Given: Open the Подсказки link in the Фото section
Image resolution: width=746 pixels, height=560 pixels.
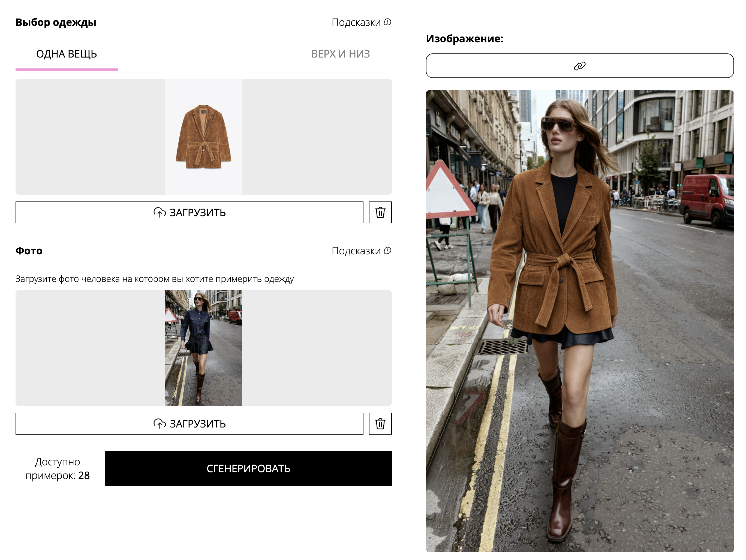Looking at the screenshot, I should pyautogui.click(x=356, y=251).
